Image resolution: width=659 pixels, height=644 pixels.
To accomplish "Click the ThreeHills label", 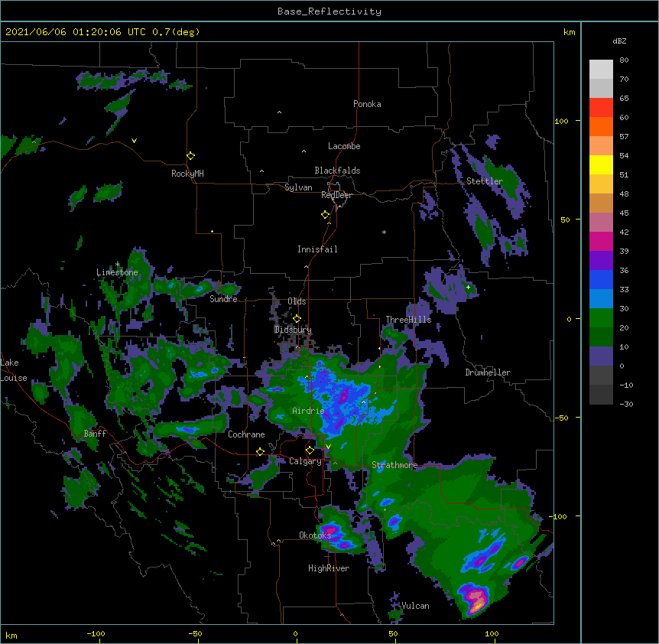I will tap(408, 320).
